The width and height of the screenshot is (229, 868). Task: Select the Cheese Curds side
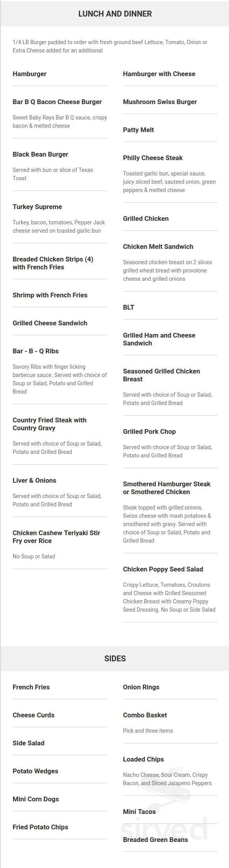(34, 715)
